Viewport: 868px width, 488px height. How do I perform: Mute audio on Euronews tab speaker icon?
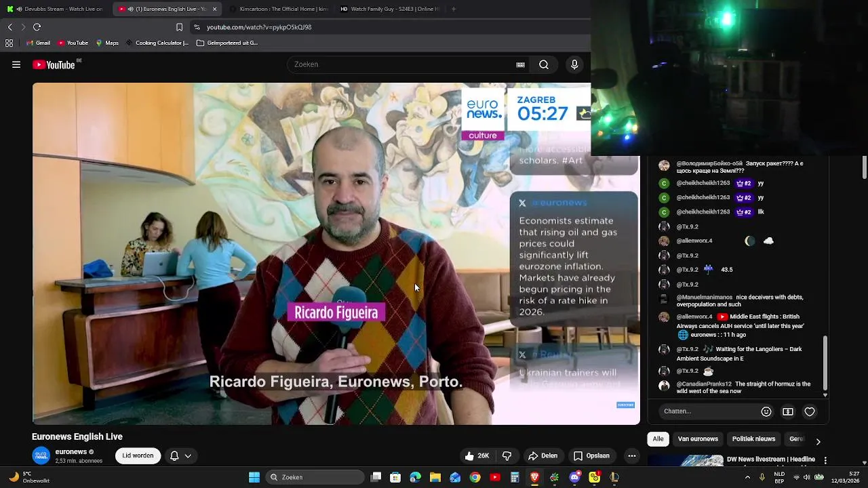click(131, 9)
